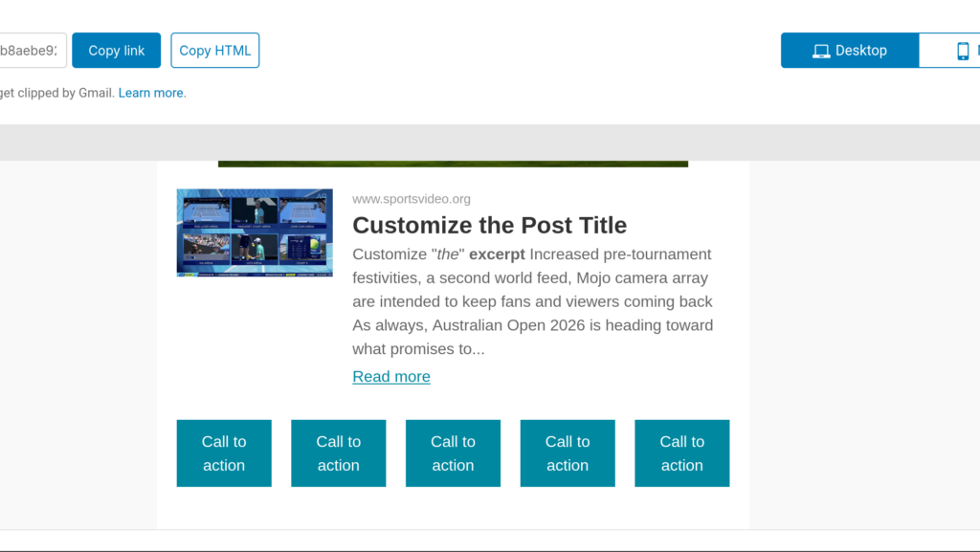Open the Learn more link
Image resolution: width=980 pixels, height=552 pixels.
(x=150, y=93)
